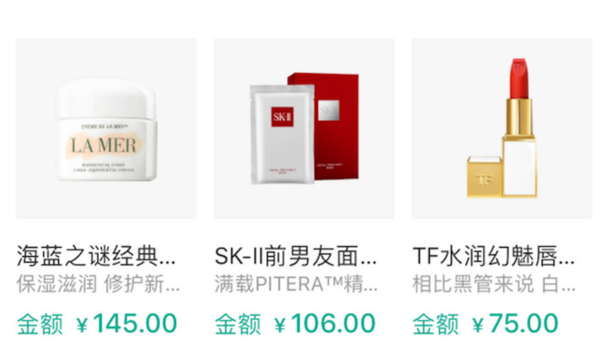Tap the 金额 label under SK-II mask
607x364 pixels.
[x=238, y=324]
